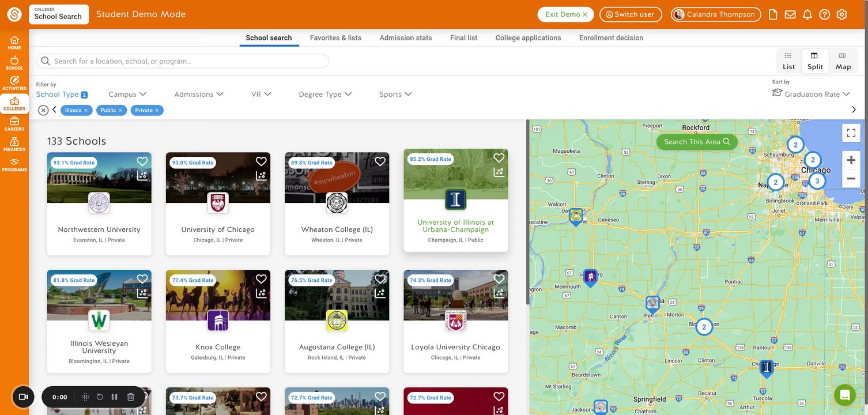Image resolution: width=868 pixels, height=415 pixels.
Task: Favorite Wheaton College with heart
Action: pyautogui.click(x=380, y=161)
